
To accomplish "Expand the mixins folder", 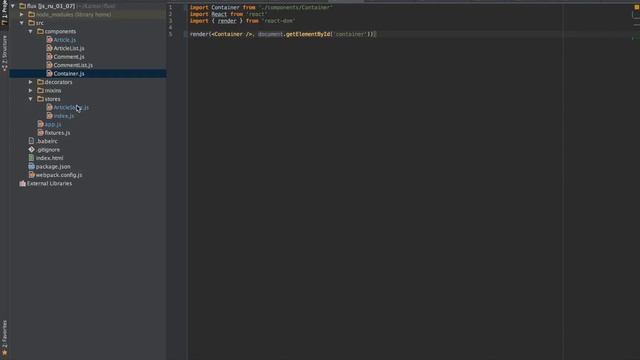I will (31, 90).
